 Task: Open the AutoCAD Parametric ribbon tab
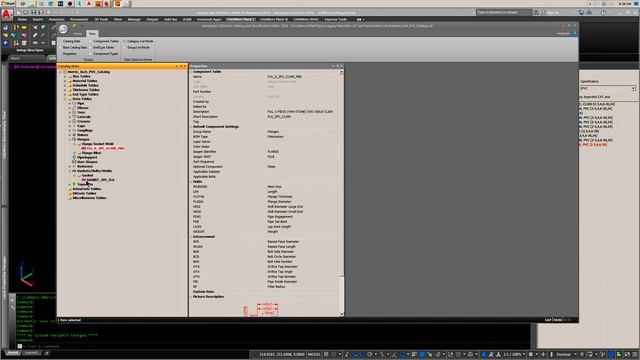click(x=79, y=19)
